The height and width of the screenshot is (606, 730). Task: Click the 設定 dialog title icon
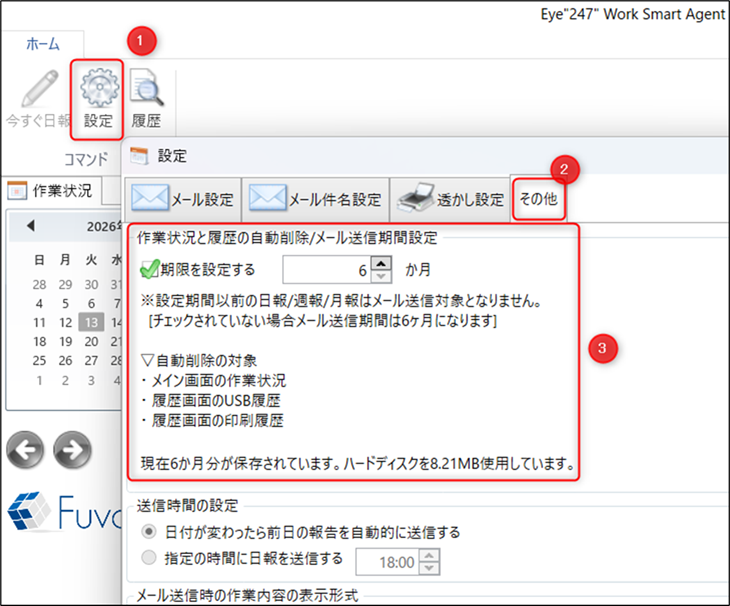pyautogui.click(x=140, y=156)
